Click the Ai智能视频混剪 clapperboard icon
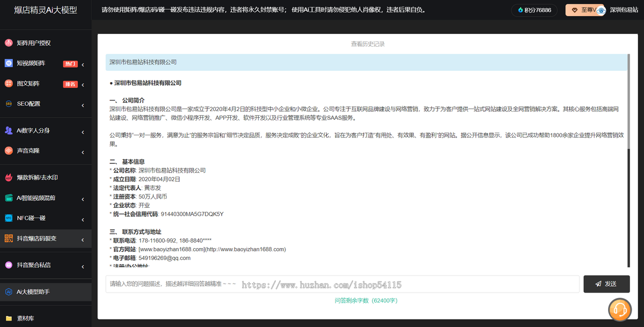This screenshot has width=644, height=327. 9,198
